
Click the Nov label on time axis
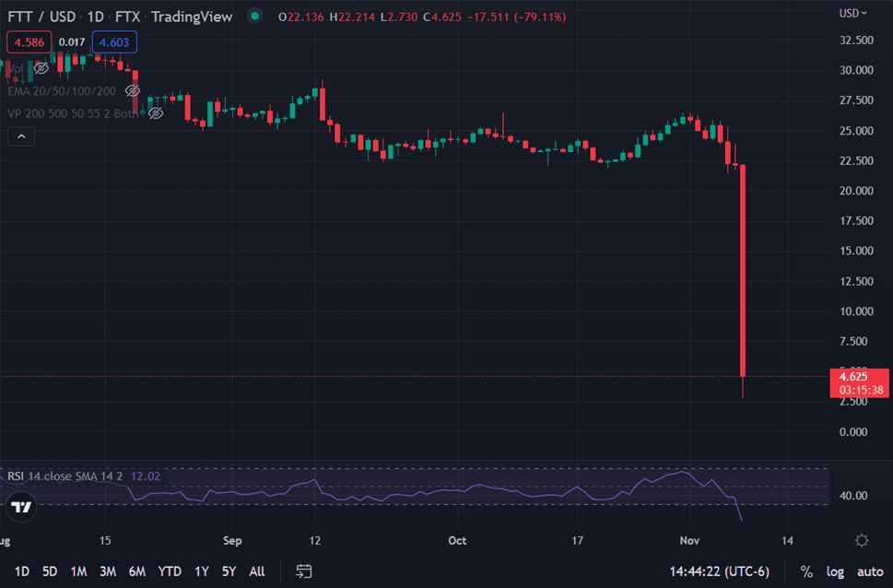pyautogui.click(x=689, y=541)
